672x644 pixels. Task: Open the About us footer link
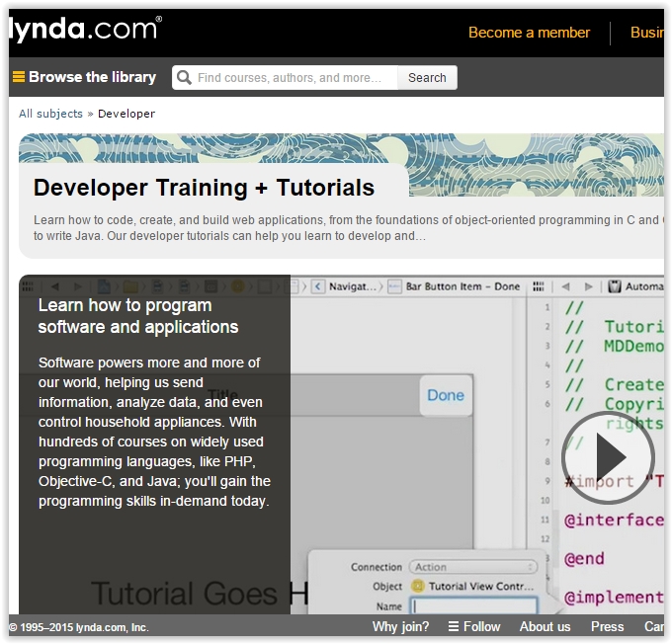(545, 626)
